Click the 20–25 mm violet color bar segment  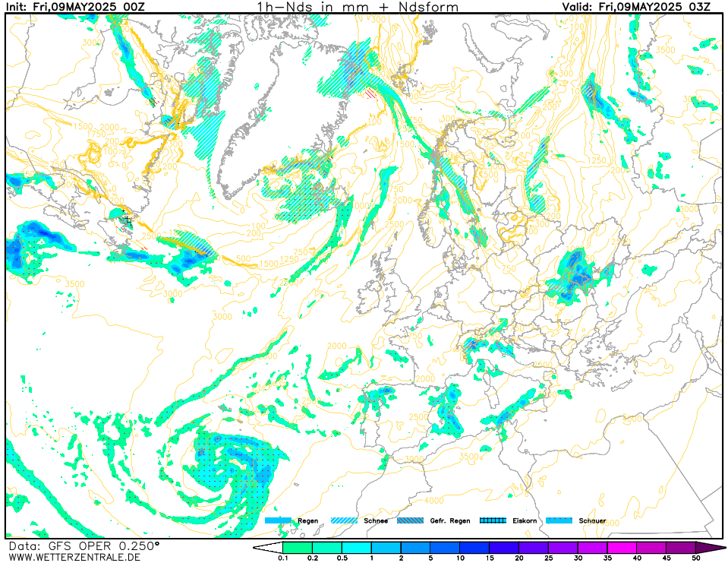point(534,547)
